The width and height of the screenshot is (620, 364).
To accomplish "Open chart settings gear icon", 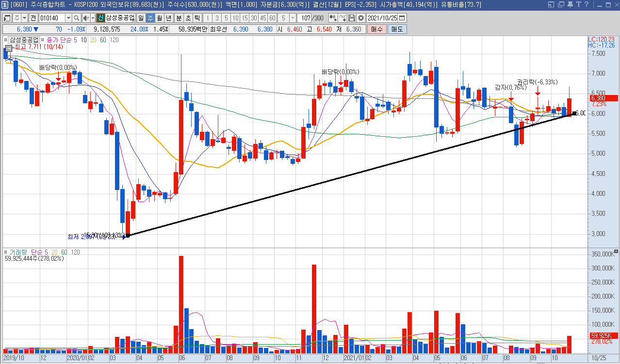I will pyautogui.click(x=361, y=18).
